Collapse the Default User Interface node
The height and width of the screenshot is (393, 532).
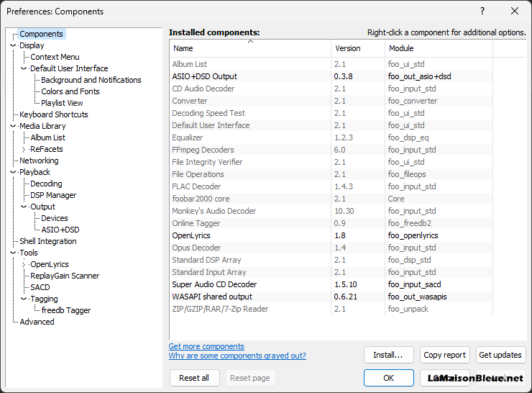click(x=24, y=68)
